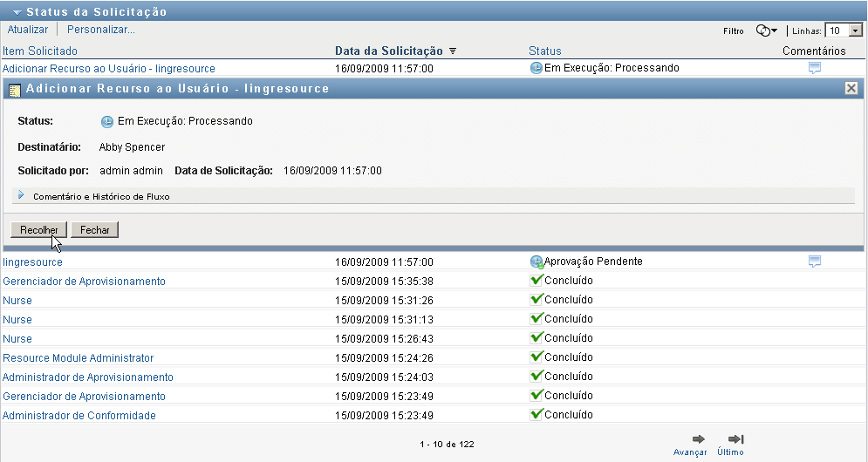Expand Comentário e Histórico de Fluxo

click(x=21, y=195)
